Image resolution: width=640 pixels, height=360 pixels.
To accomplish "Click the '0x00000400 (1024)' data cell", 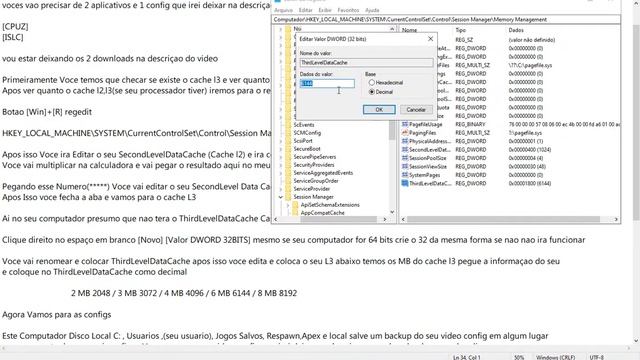I will pyautogui.click(x=530, y=150).
